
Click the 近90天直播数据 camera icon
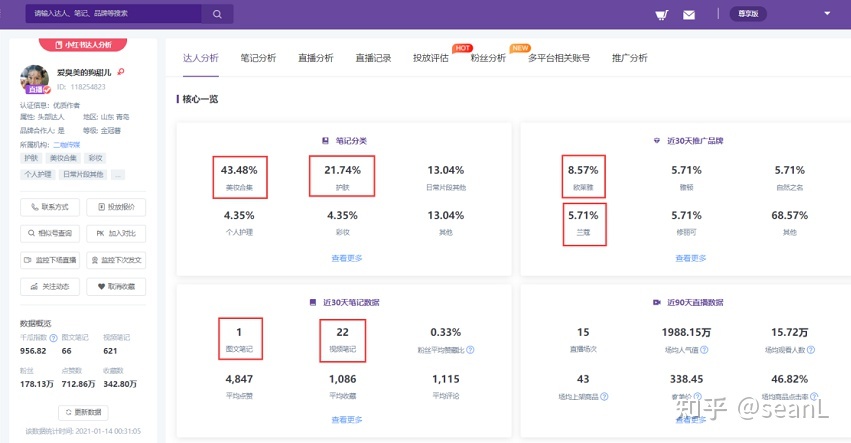click(657, 302)
